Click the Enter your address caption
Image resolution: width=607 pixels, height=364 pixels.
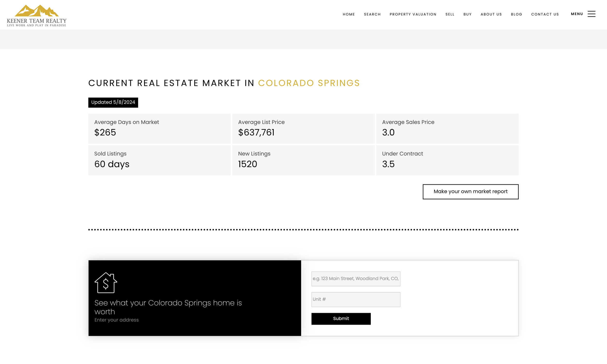coord(117,320)
